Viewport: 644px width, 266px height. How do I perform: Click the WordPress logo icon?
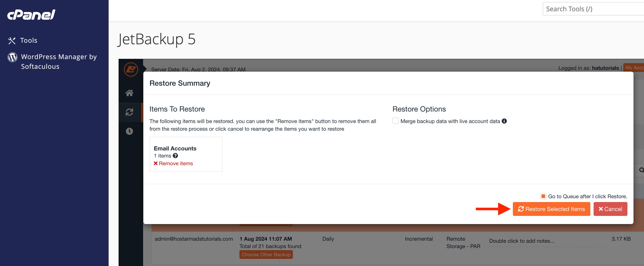[13, 57]
